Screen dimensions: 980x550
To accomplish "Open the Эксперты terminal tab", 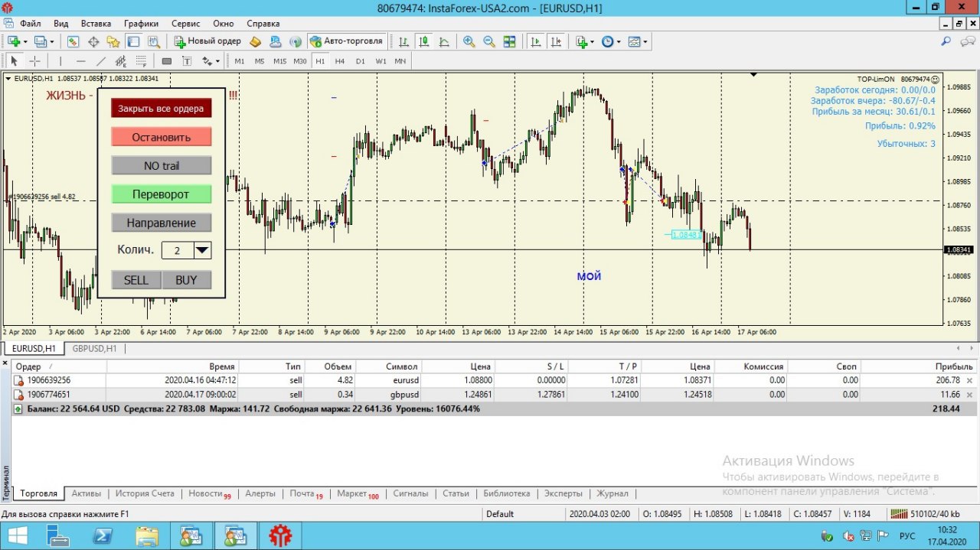I will pos(563,493).
